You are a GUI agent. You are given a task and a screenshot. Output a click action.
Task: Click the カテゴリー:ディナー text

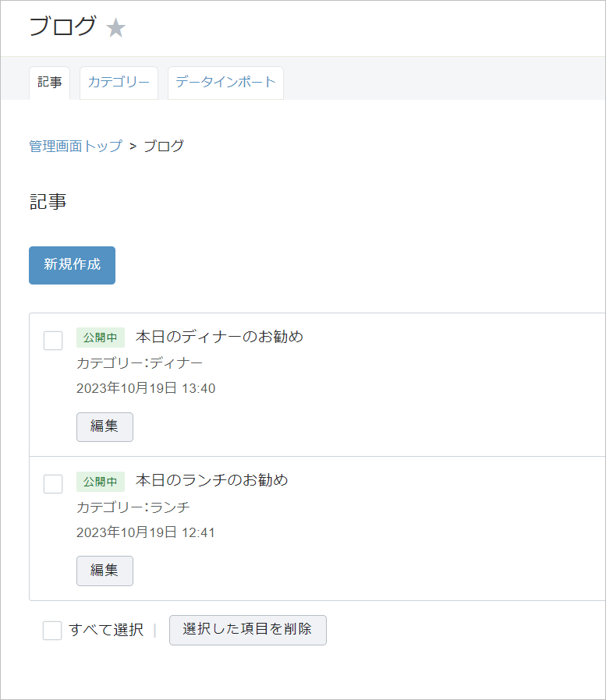tap(140, 363)
